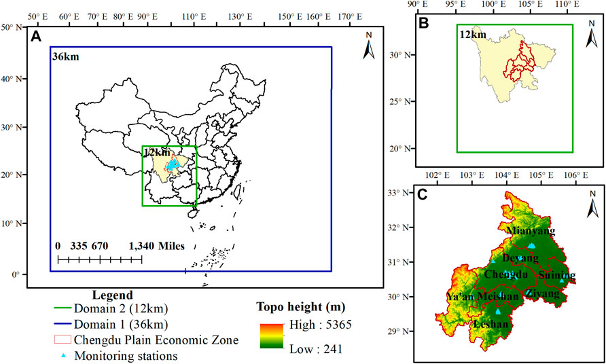Click the 25° N label beside panel B
The height and width of the screenshot is (364, 606).
pos(401,102)
